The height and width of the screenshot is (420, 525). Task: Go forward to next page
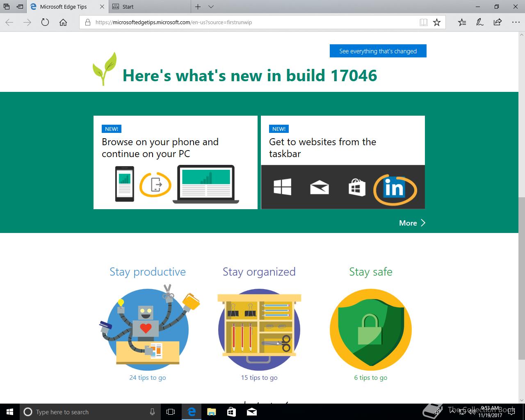pos(27,23)
